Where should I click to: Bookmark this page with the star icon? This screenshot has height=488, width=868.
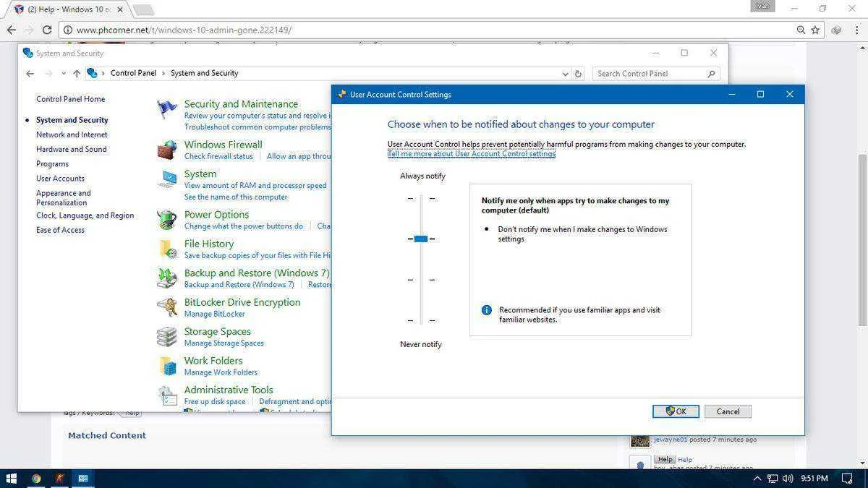coord(815,30)
